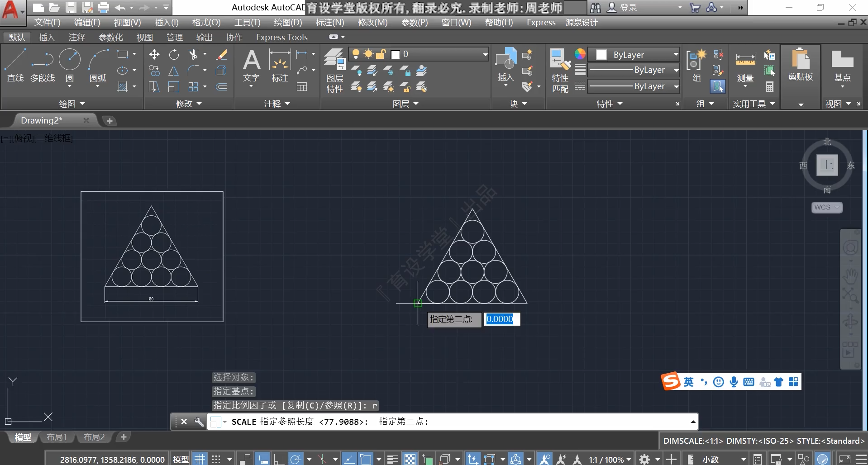Toggle lineweight display in status bar

tap(392, 459)
